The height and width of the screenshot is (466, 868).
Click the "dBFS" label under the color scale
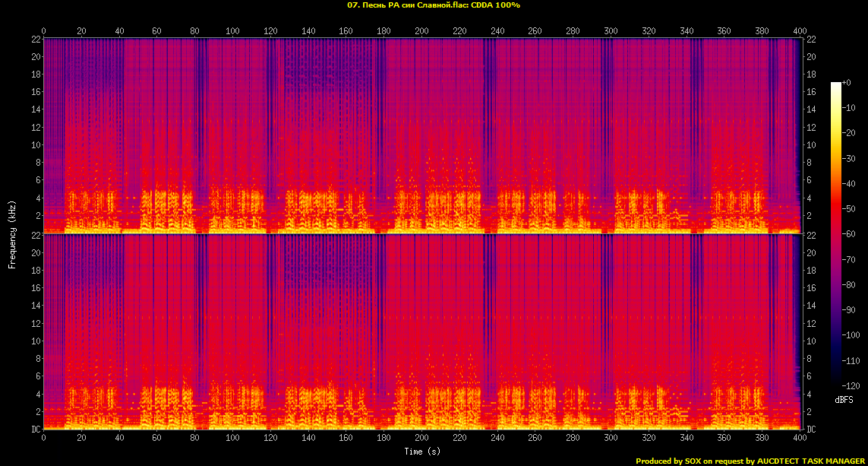tap(844, 400)
